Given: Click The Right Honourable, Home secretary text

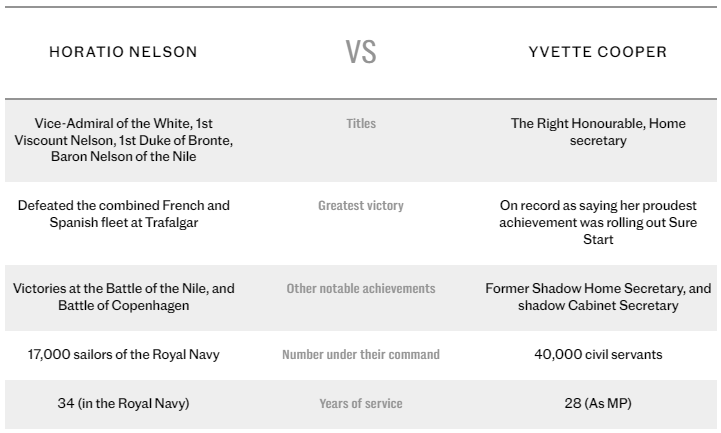Looking at the screenshot, I should point(598,131).
